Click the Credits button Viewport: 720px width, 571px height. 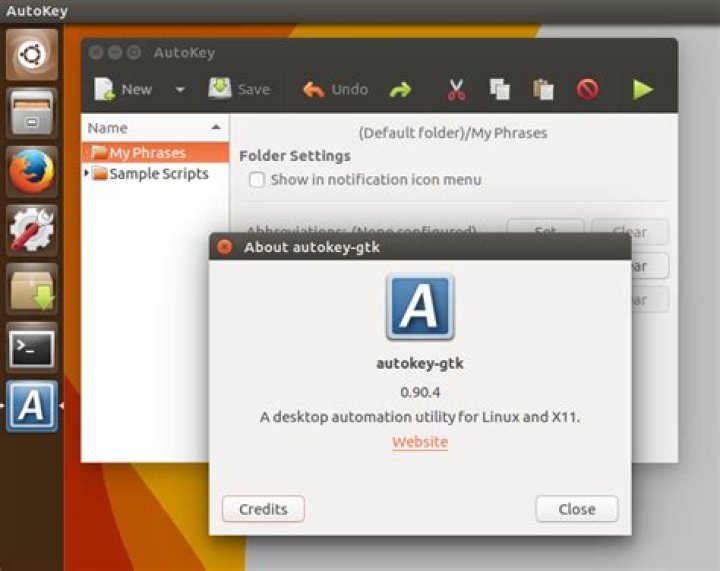click(263, 509)
